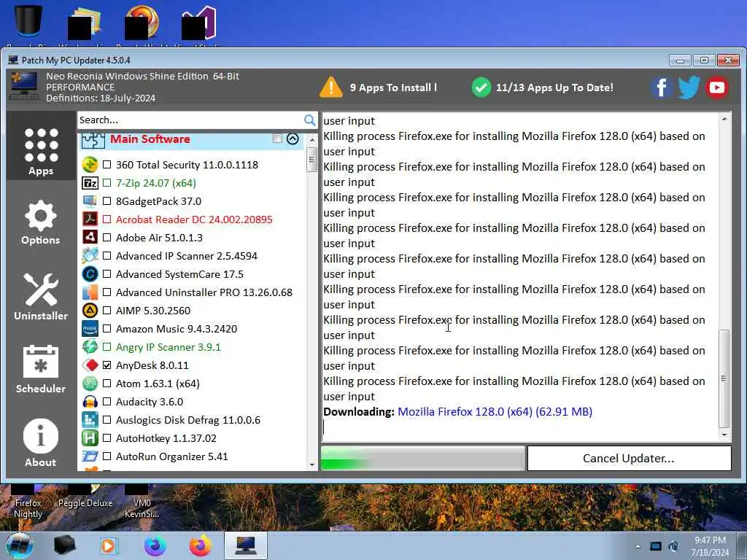The width and height of the screenshot is (747, 560).
Task: Show hidden system tray icons
Action: pyautogui.click(x=638, y=546)
